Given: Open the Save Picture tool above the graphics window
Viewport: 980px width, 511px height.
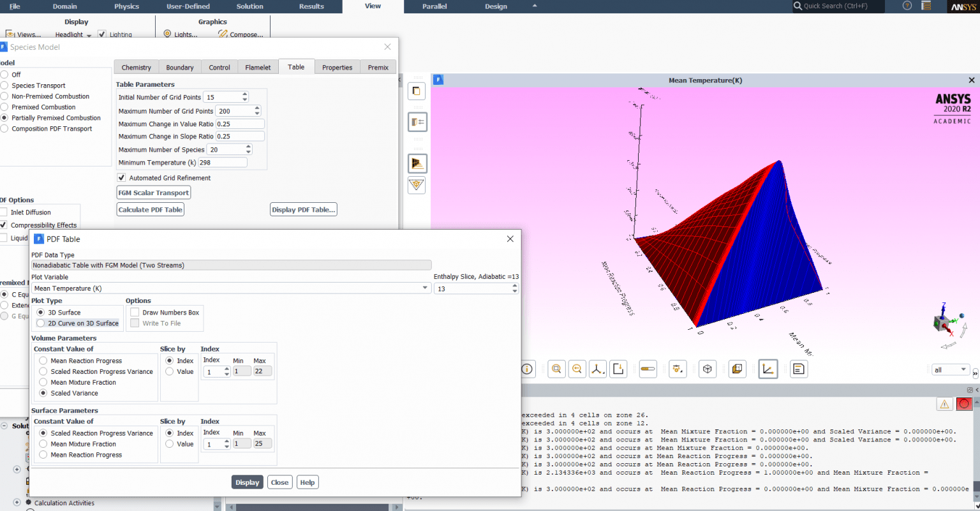Looking at the screenshot, I should [618, 369].
